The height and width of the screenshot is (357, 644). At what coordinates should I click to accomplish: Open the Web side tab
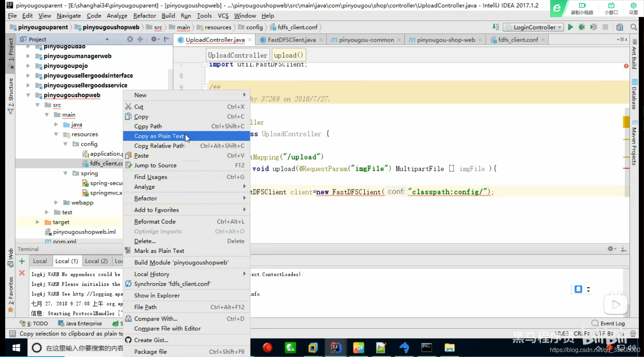pos(11,258)
